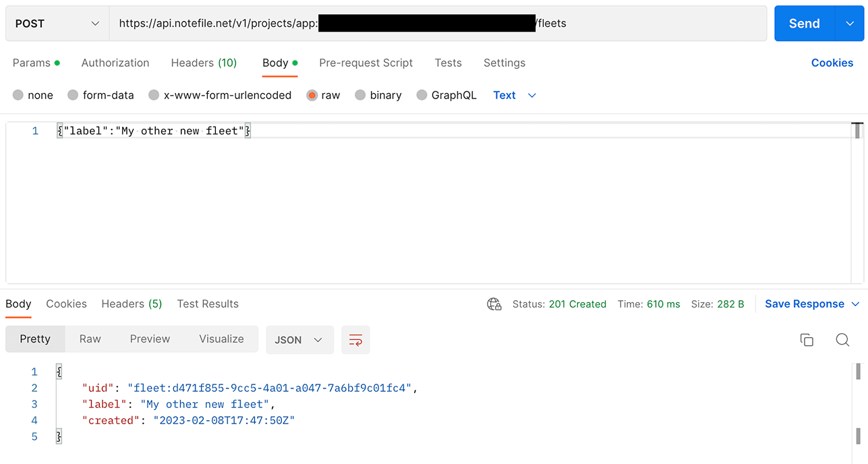This screenshot has width=868, height=464.
Task: Open the JSON response format dropdown
Action: 299,340
